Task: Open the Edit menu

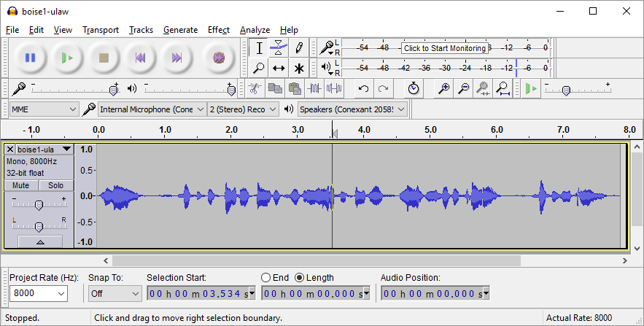Action: click(x=36, y=30)
